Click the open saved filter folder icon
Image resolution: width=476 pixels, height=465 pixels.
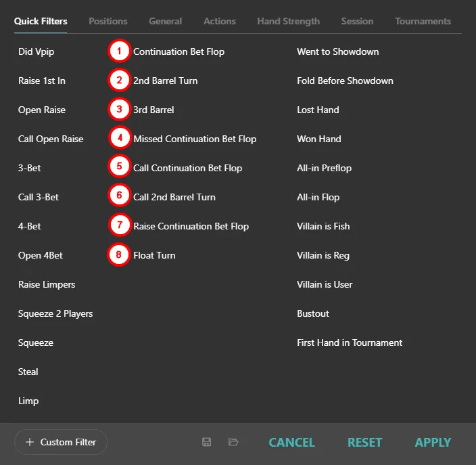(x=233, y=442)
